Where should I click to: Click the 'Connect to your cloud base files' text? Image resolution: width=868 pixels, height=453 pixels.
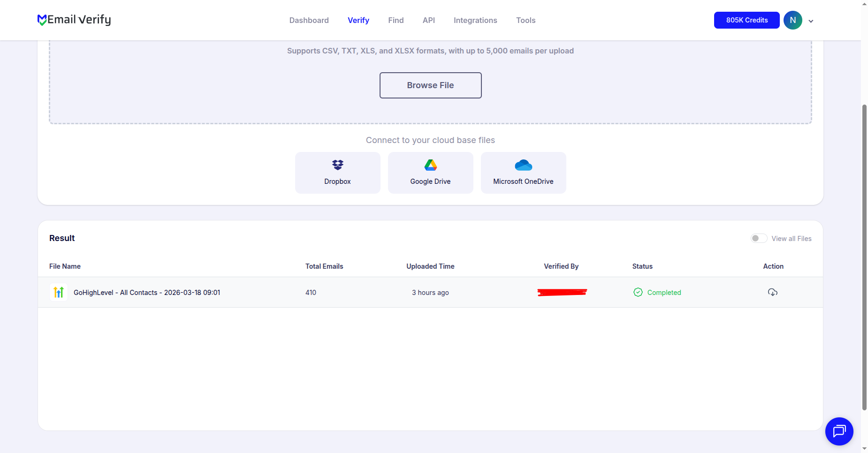pos(430,140)
